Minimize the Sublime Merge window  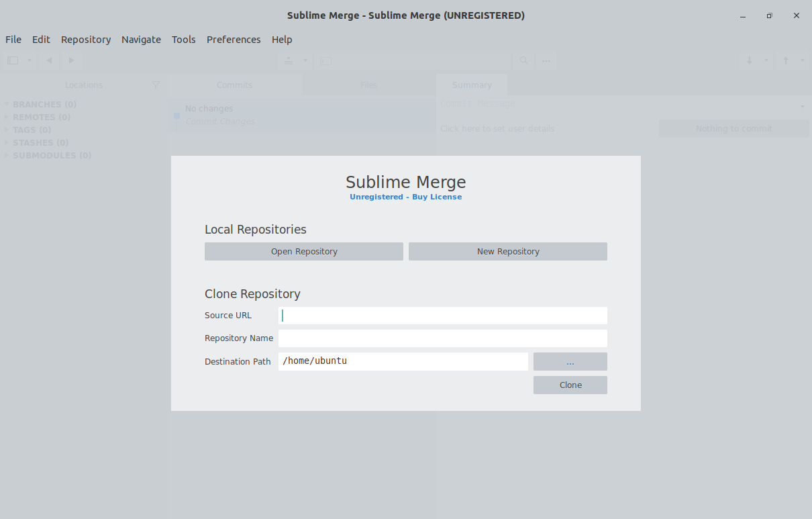click(743, 15)
